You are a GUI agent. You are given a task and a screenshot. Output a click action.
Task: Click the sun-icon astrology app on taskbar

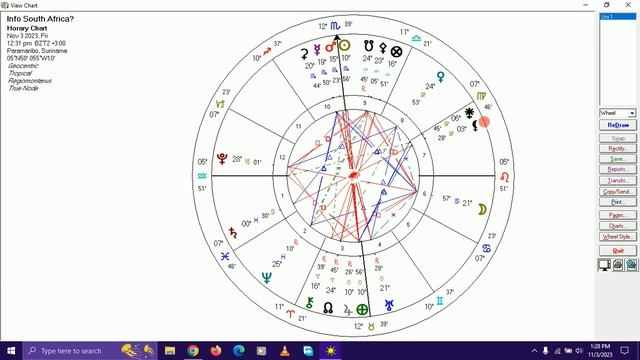point(330,351)
